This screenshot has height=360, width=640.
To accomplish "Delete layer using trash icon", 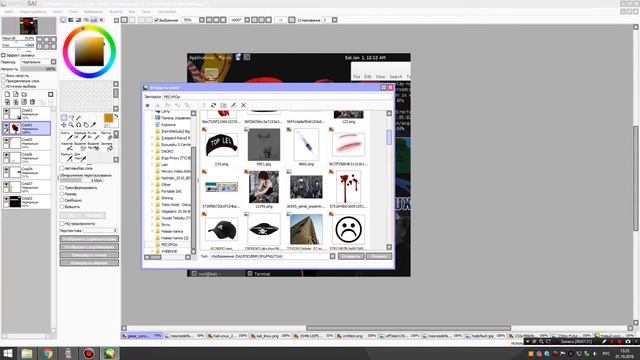I will [x=32, y=102].
